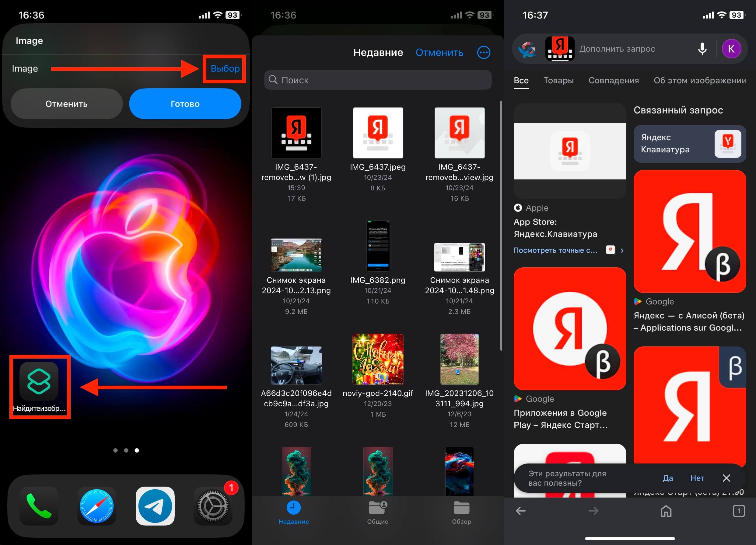The height and width of the screenshot is (545, 756).
Task: Open the tabs counter icon
Action: 738,511
